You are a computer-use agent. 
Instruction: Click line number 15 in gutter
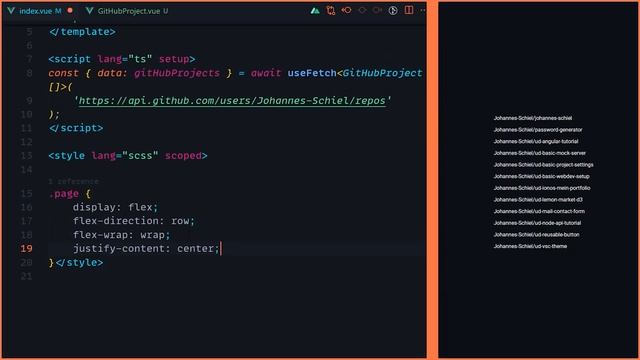click(26, 193)
